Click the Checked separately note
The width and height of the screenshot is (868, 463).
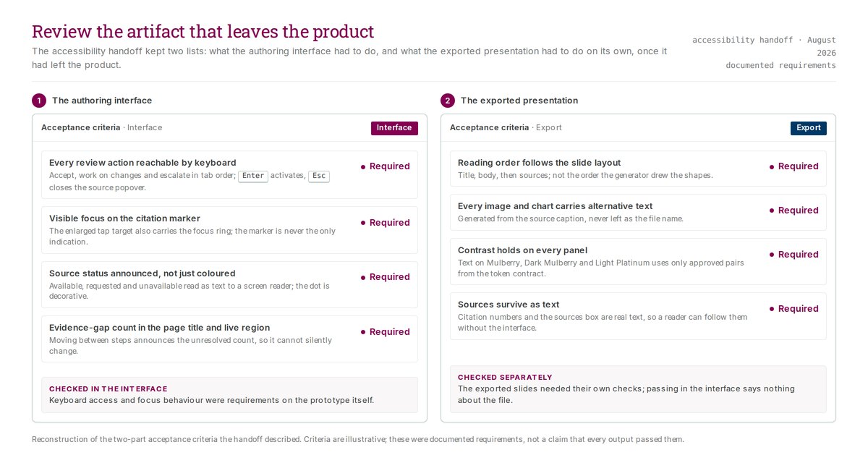coord(638,389)
